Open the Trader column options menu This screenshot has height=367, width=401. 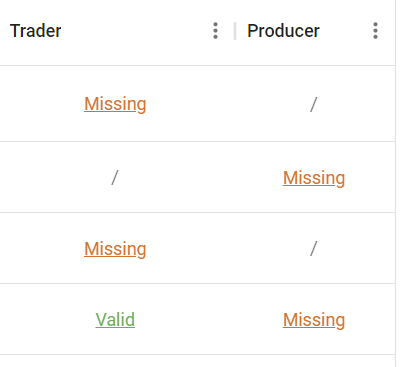[x=215, y=31]
